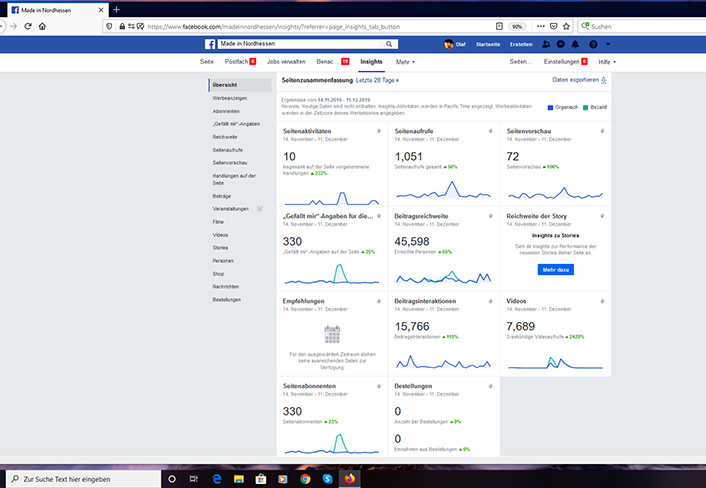This screenshot has height=488, width=706.
Task: Click info icon on Seitenaktivitäten card
Action: click(379, 131)
